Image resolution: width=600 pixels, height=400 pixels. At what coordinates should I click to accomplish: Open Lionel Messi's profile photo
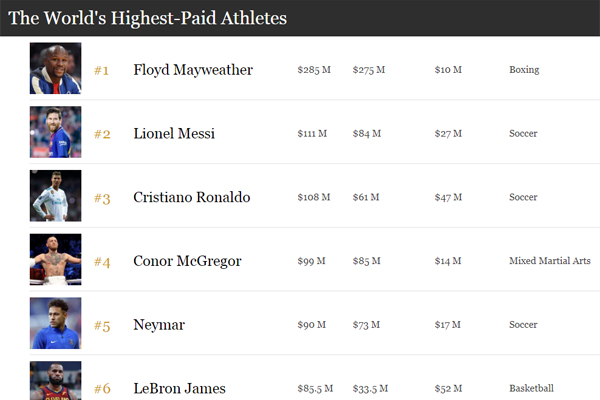pyautogui.click(x=55, y=132)
